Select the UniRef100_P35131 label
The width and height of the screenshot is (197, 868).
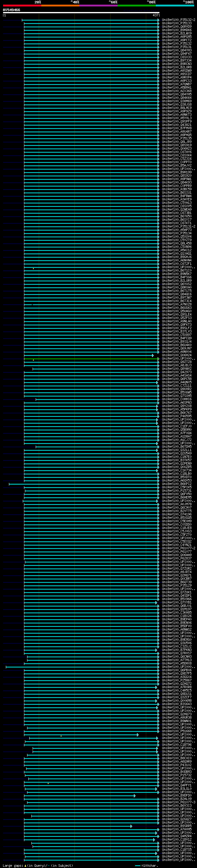(177, 47)
